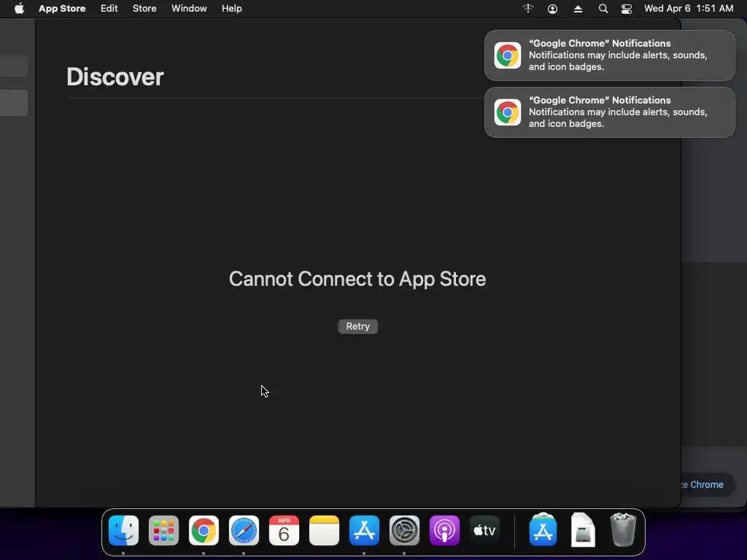This screenshot has height=560, width=747.
Task: Click the Cannot Connect to App Store message
Action: (357, 279)
